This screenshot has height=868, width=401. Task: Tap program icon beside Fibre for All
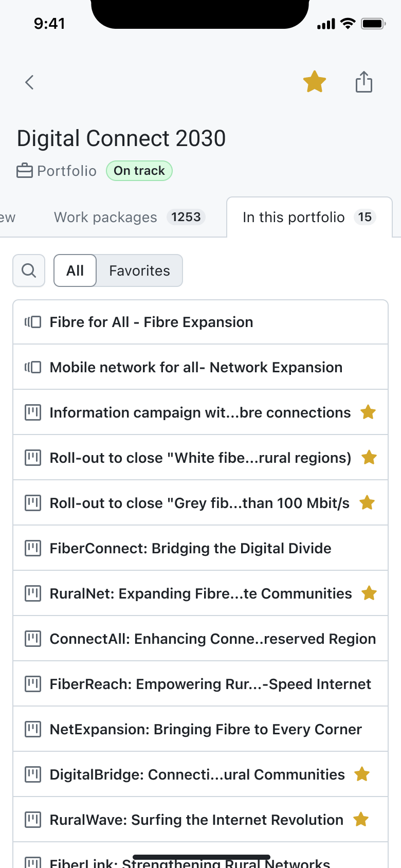coord(33,322)
